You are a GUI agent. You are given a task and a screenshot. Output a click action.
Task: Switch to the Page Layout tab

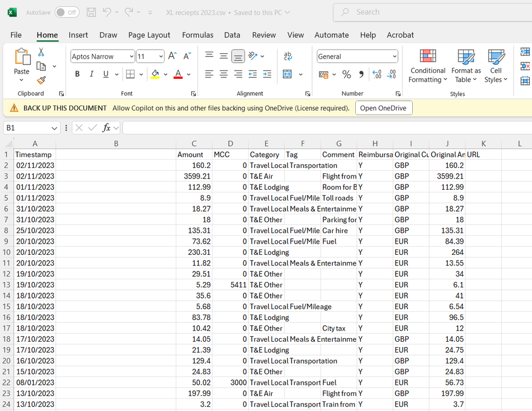149,35
